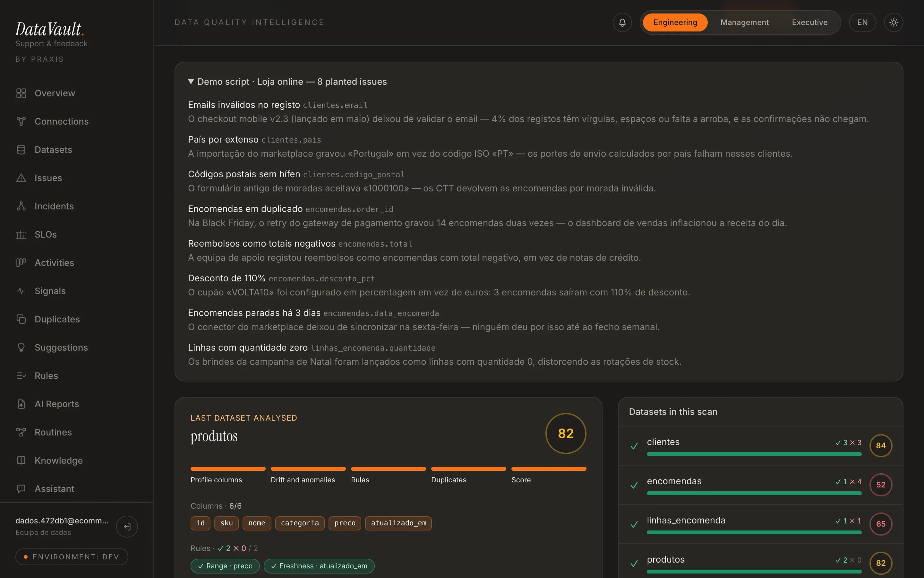
Task: Switch to the Management view
Action: pyautogui.click(x=745, y=22)
